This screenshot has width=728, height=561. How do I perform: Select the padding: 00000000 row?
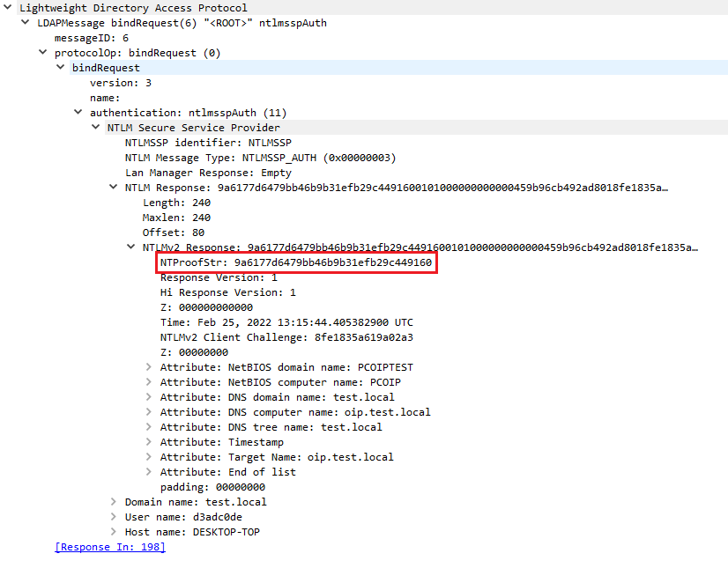212,487
